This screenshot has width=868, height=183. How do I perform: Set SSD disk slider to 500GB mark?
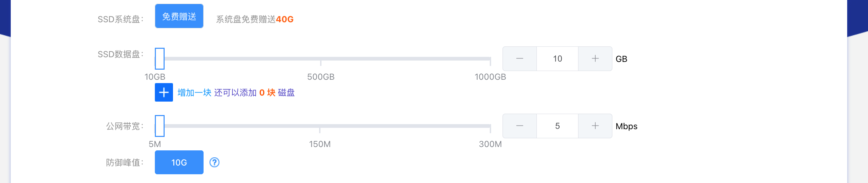321,59
